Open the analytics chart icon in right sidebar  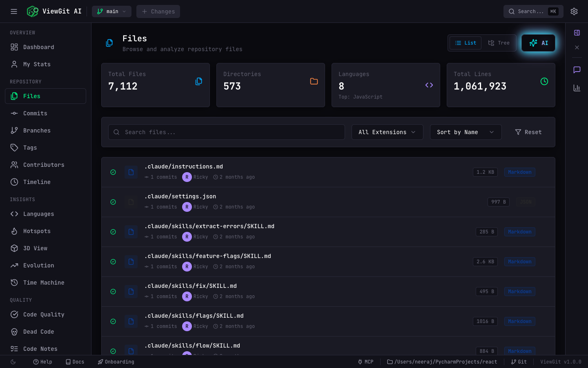click(x=577, y=88)
